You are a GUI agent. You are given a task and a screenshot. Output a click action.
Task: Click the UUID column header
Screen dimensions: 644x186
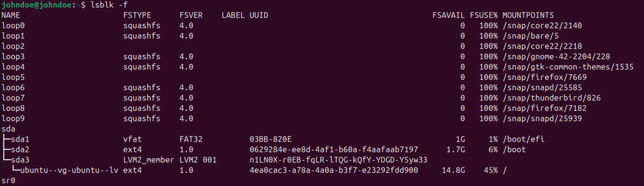pyautogui.click(x=259, y=15)
